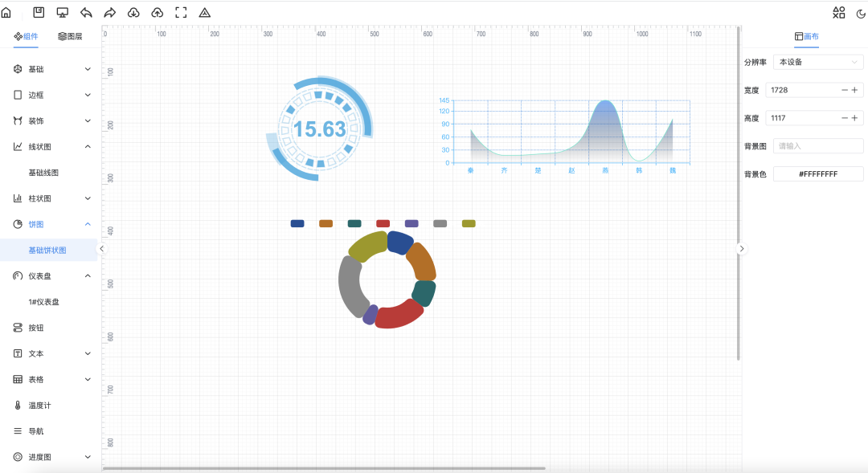Select the 基础饼状图 component
868x473 pixels.
[x=47, y=250]
